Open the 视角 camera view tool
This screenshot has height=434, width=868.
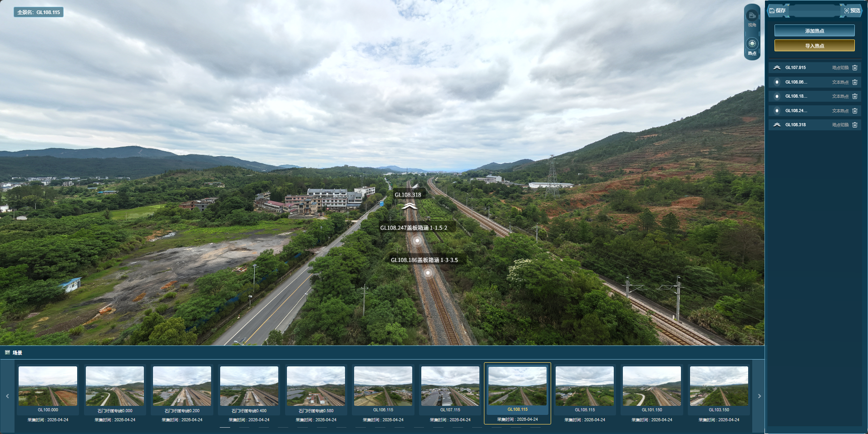tap(752, 18)
